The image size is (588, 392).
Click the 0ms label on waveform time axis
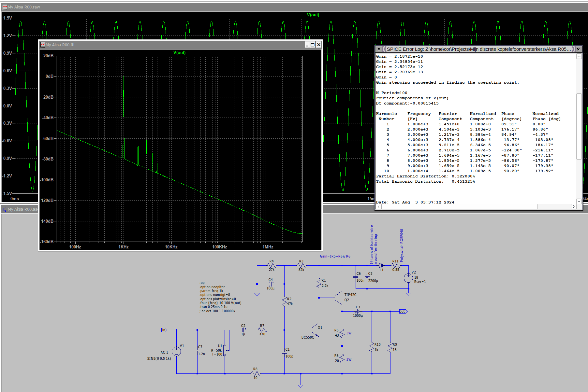tap(15, 199)
